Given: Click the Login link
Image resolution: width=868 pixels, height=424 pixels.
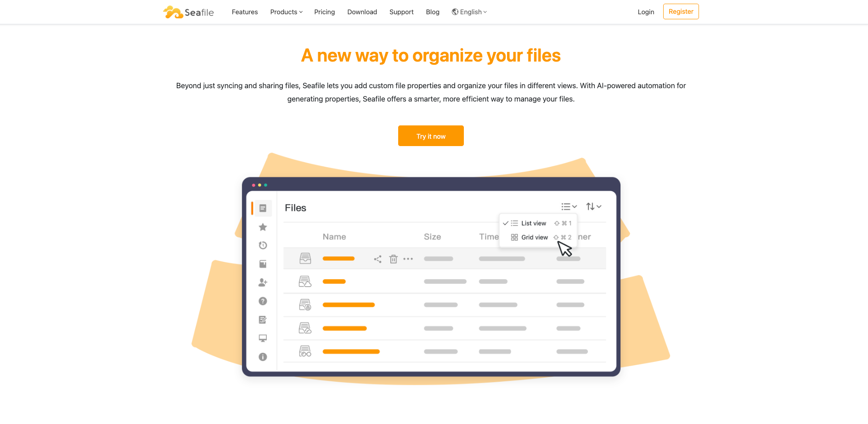Looking at the screenshot, I should click(x=646, y=12).
